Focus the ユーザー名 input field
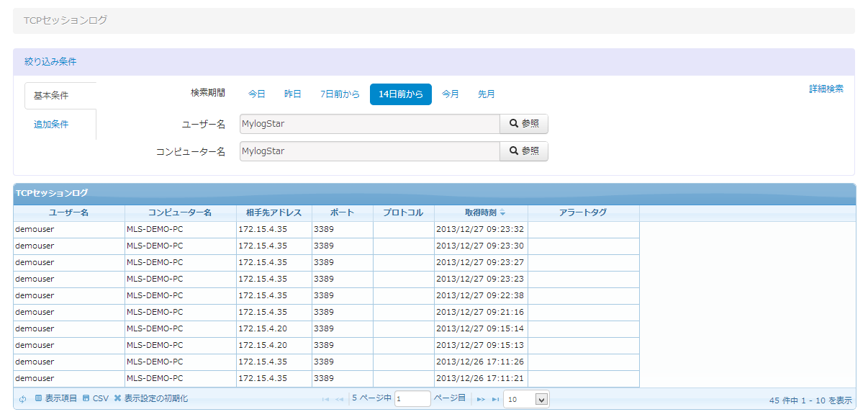 point(370,124)
